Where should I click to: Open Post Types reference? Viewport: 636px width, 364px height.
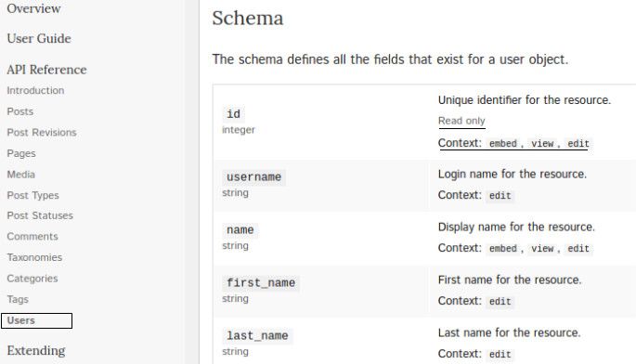[x=32, y=196]
